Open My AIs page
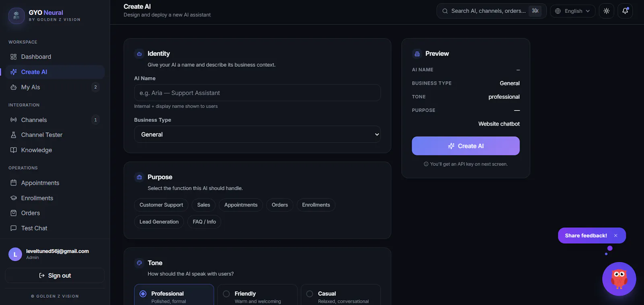The image size is (644, 305). pos(55,87)
